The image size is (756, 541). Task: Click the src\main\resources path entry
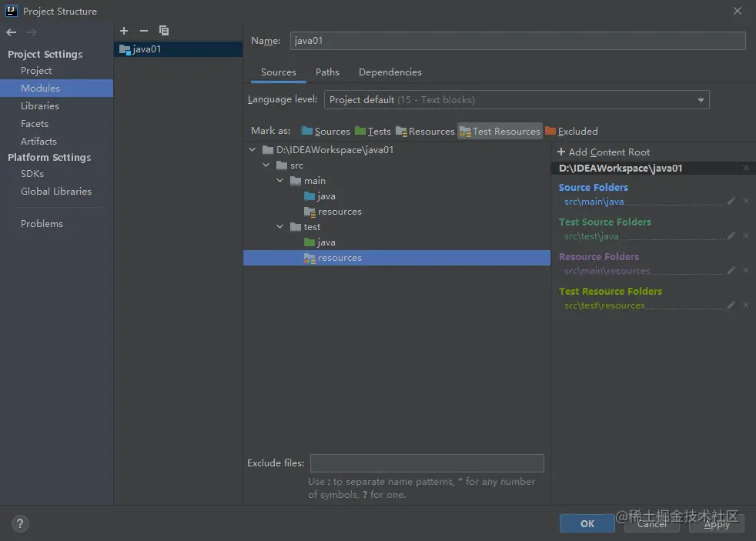point(607,271)
